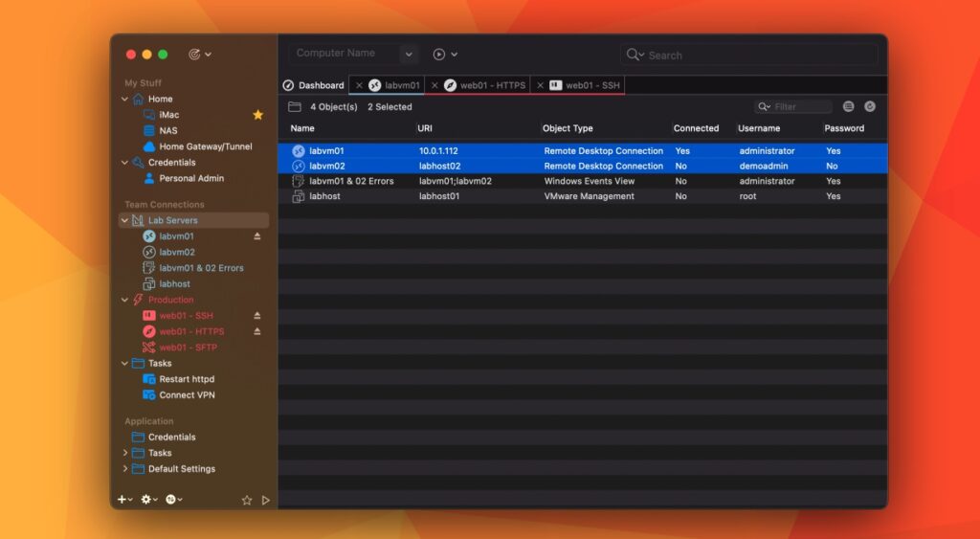980x539 pixels.
Task: Close the labvm01 tab
Action: click(359, 85)
